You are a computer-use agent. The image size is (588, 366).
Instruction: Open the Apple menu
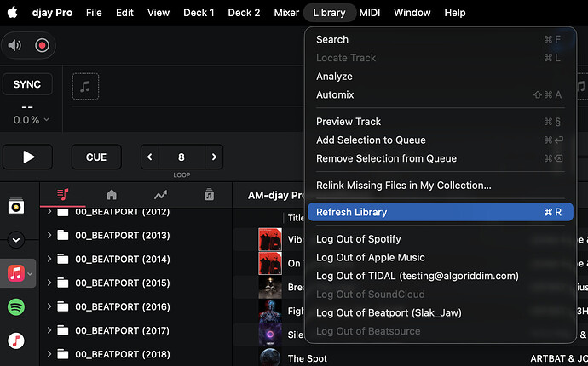click(13, 13)
